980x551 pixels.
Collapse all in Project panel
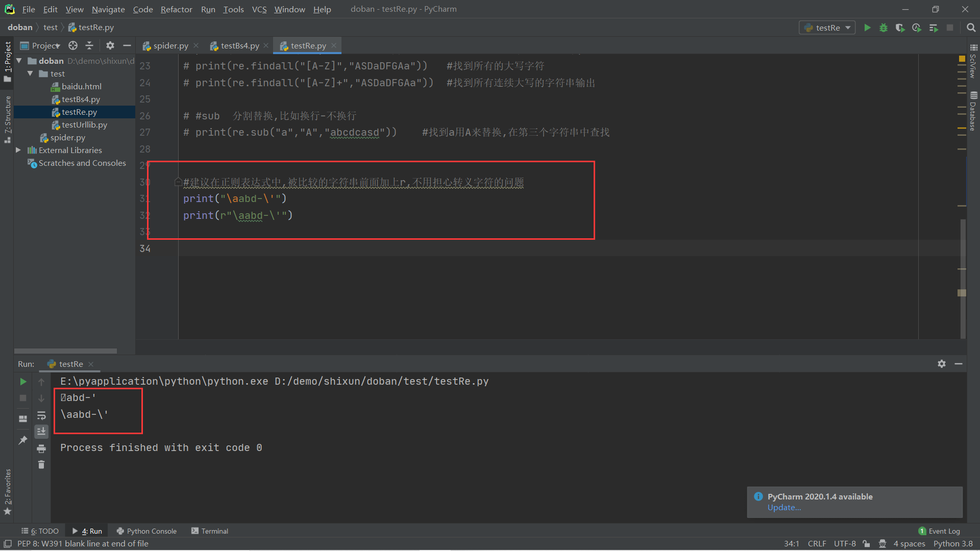(x=89, y=45)
